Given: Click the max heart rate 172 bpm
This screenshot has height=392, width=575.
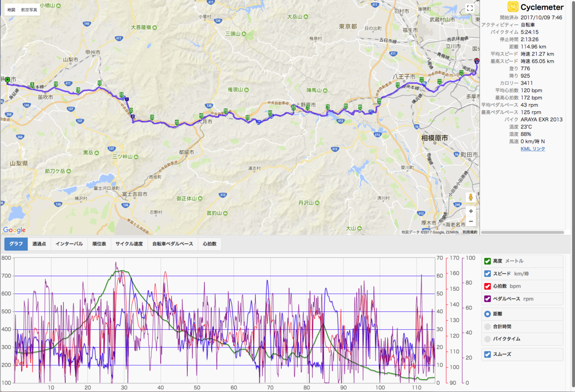Looking at the screenshot, I should coord(531,98).
